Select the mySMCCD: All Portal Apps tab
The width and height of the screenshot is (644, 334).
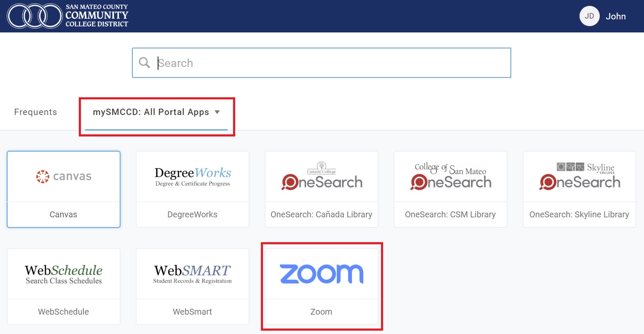click(156, 112)
